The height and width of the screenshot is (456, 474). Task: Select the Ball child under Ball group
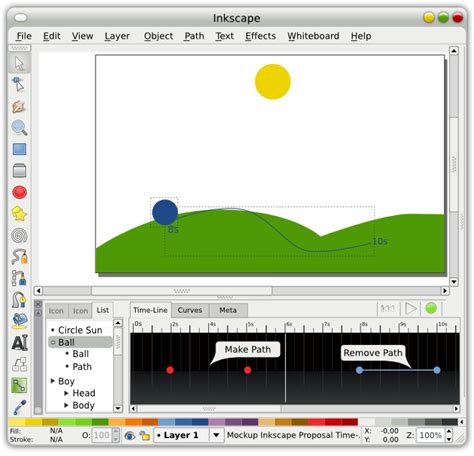coord(80,354)
